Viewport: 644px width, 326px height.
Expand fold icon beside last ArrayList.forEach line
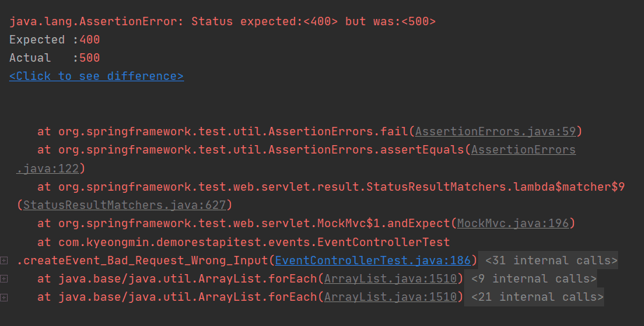(x=4, y=297)
